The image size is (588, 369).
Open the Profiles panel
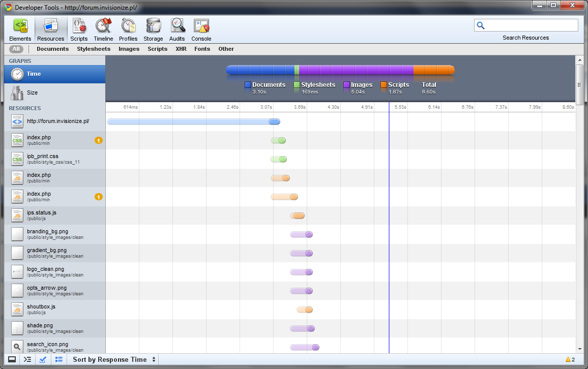[128, 30]
